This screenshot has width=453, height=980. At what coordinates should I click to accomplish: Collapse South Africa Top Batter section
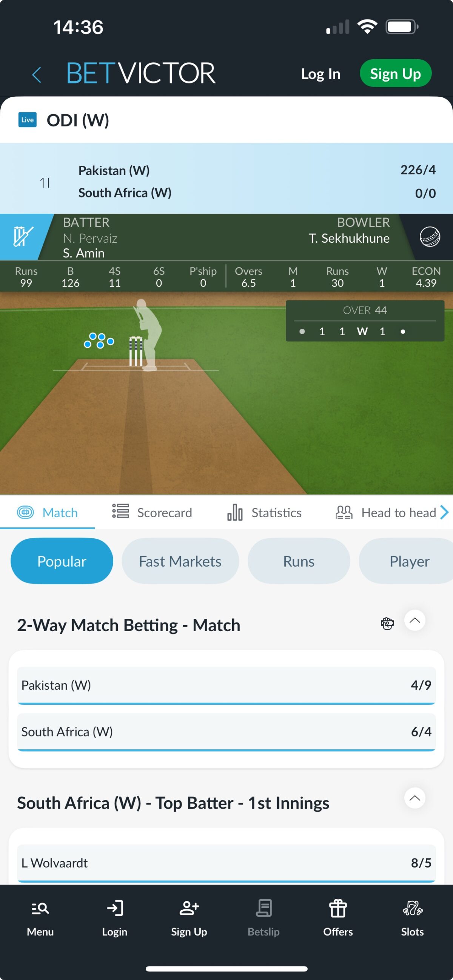point(414,798)
